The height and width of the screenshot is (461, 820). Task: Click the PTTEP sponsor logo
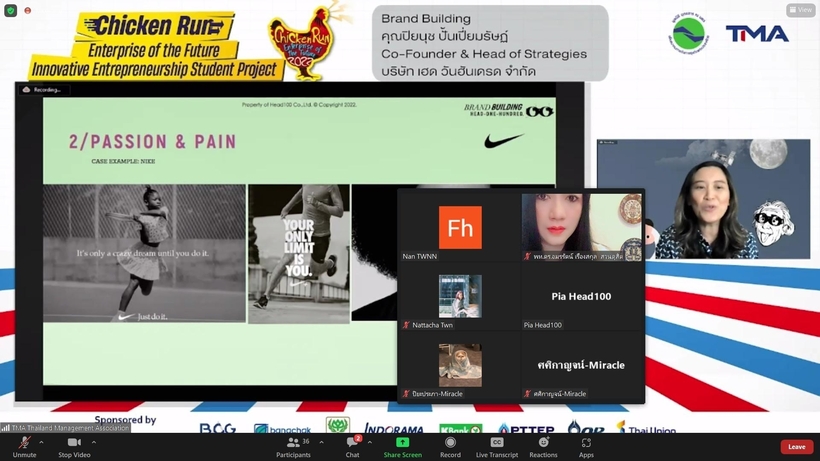[526, 429]
